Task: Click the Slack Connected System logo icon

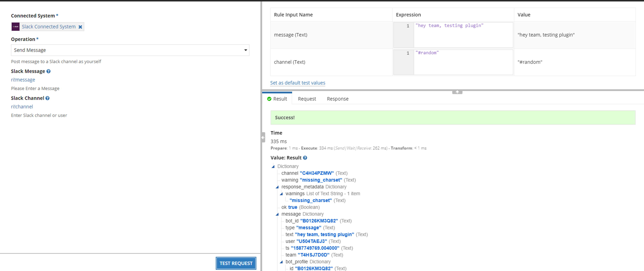Action: tap(15, 27)
